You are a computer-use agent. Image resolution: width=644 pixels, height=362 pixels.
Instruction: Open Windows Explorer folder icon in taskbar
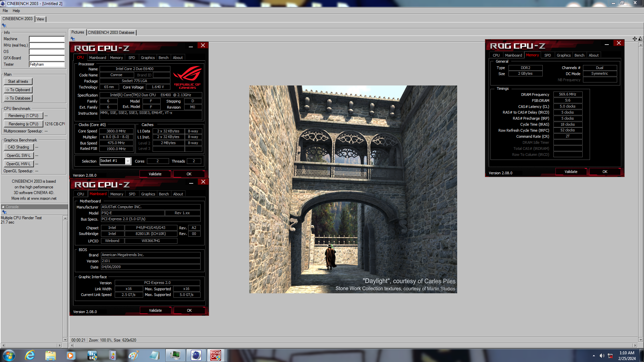[x=50, y=355]
